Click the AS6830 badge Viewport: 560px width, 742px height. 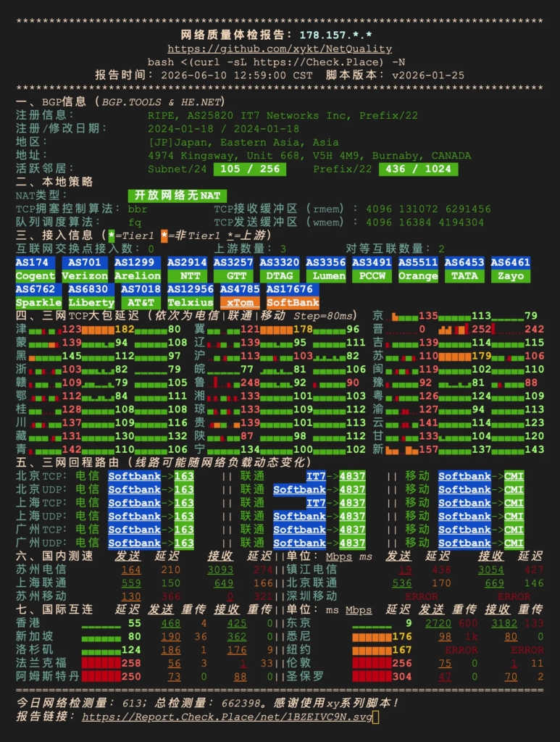tap(91, 289)
